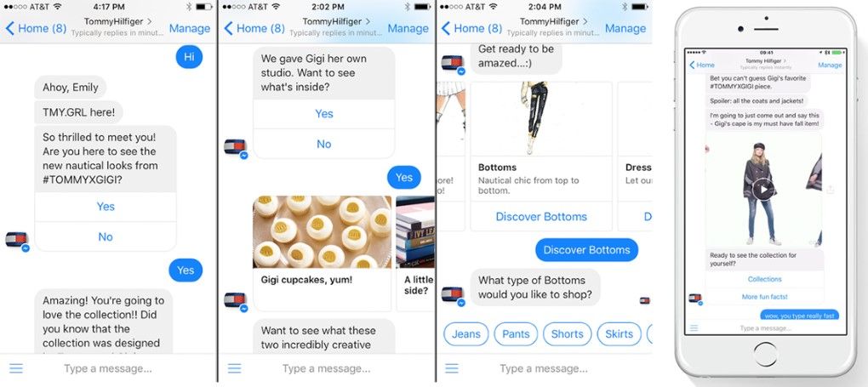Expand TommyHilfiger details in the second chat header
The image size is (868, 387).
337,21
